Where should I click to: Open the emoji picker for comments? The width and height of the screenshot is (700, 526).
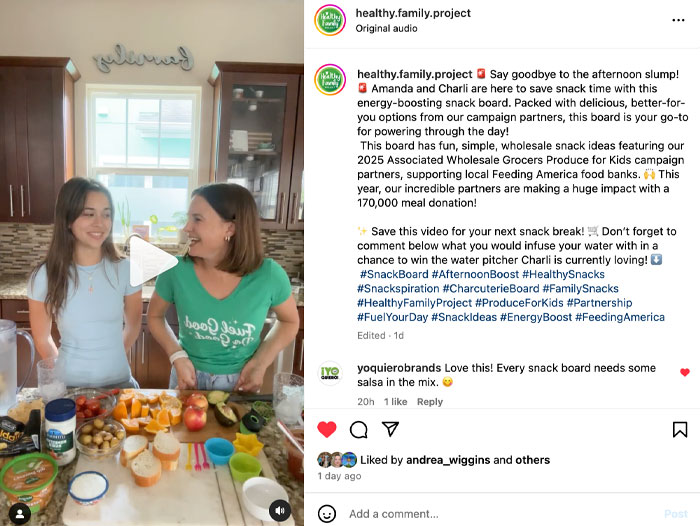pyautogui.click(x=327, y=514)
